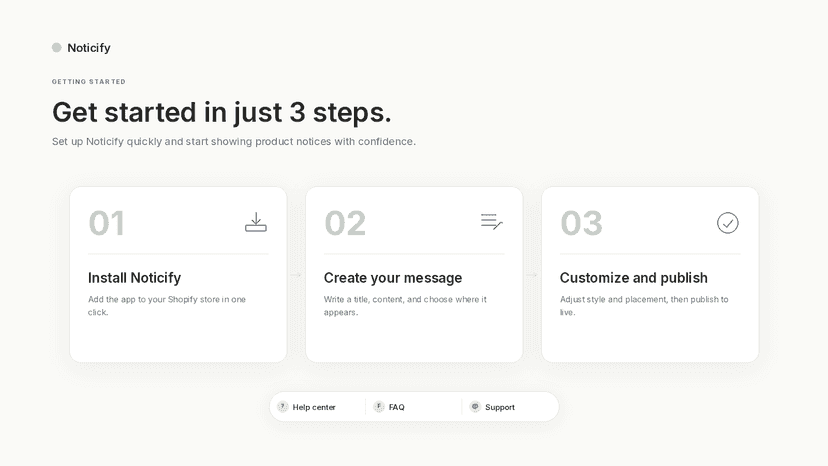The height and width of the screenshot is (466, 828).
Task: Click the edit message icon in step 02
Action: [x=492, y=221]
